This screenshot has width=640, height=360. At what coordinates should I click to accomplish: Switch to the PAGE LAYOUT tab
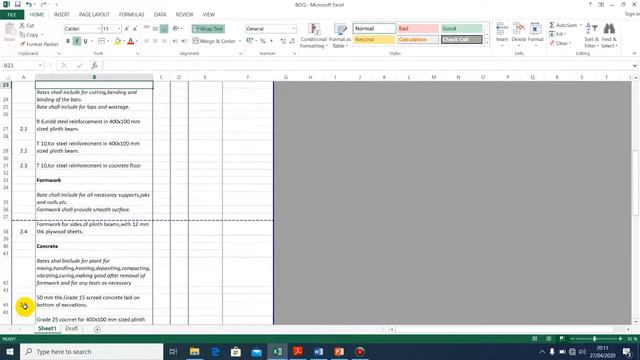click(x=94, y=15)
